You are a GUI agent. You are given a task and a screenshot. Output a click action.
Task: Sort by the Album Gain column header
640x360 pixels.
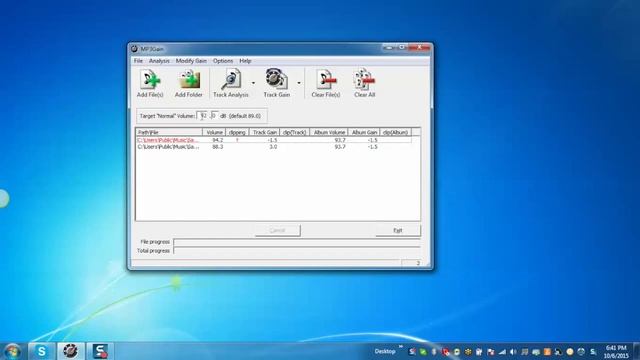pos(364,132)
